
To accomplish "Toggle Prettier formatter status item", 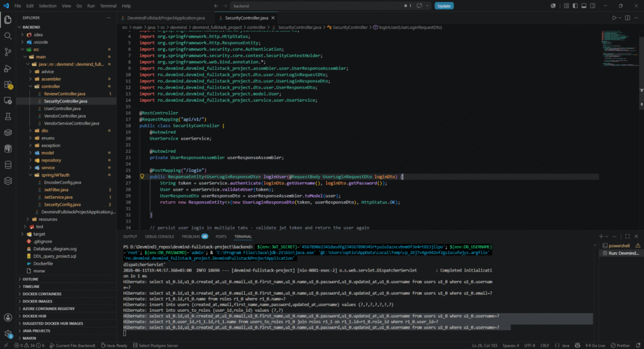I will 620,345.
